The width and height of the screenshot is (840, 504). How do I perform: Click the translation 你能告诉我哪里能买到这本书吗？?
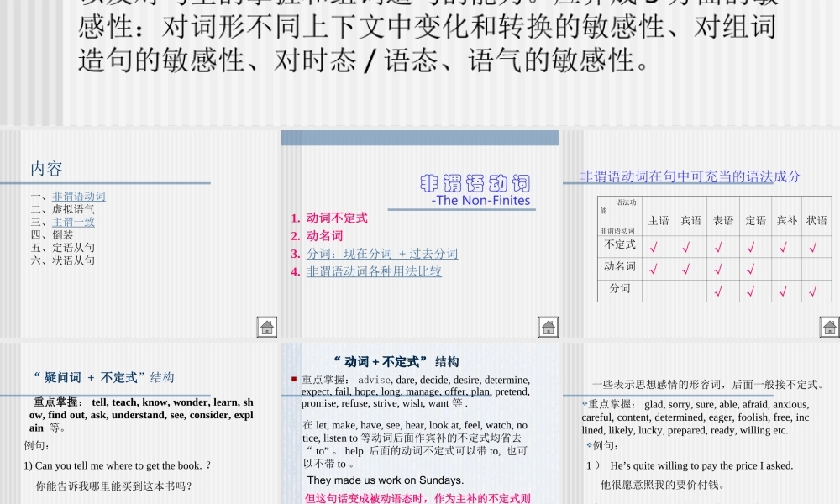tap(113, 486)
